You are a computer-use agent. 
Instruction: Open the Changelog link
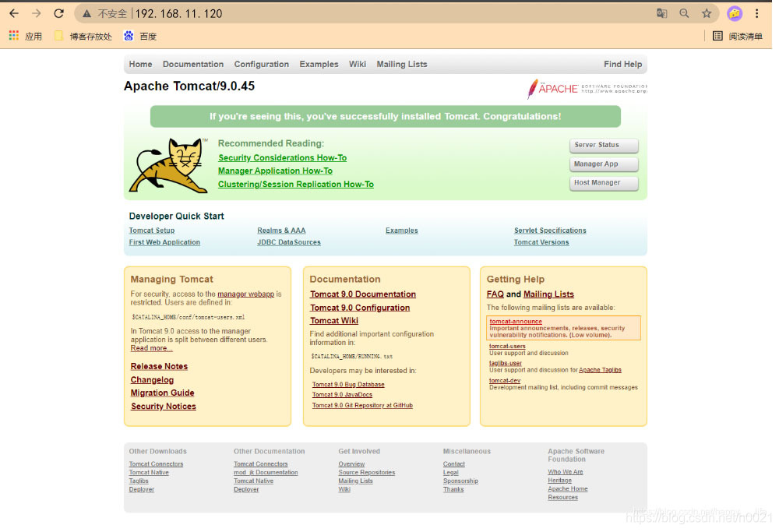[152, 380]
